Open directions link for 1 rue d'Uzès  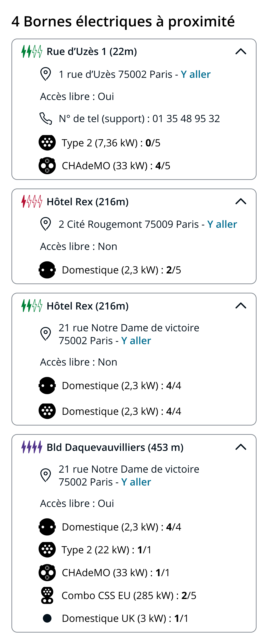196,74
